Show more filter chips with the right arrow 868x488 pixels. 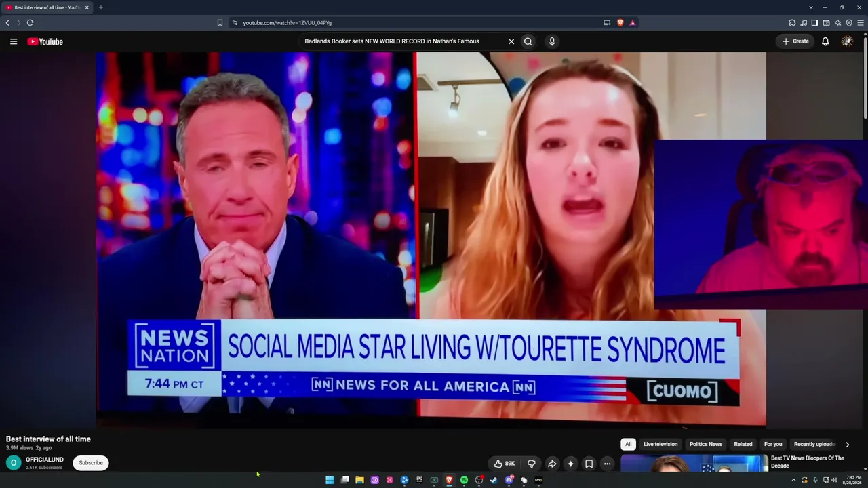pyautogui.click(x=847, y=445)
